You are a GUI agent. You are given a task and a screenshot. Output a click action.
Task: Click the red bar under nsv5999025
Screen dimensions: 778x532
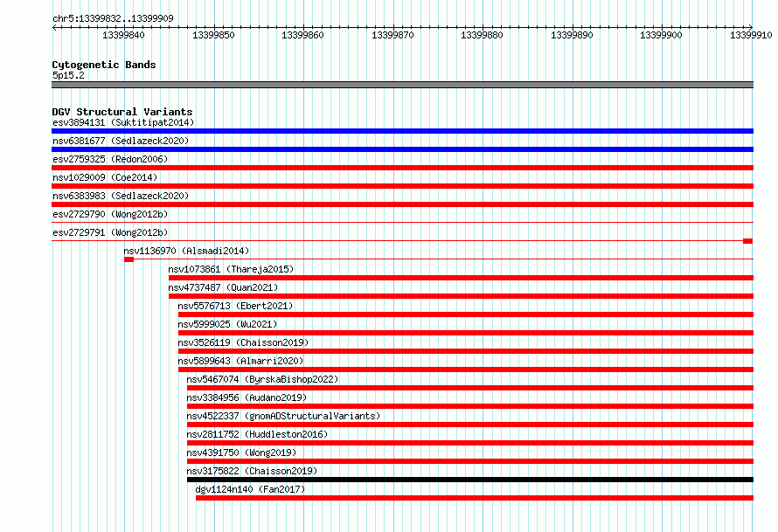point(466,333)
